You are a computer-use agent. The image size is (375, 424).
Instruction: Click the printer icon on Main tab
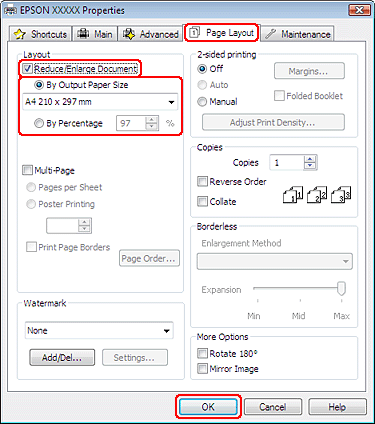[83, 34]
